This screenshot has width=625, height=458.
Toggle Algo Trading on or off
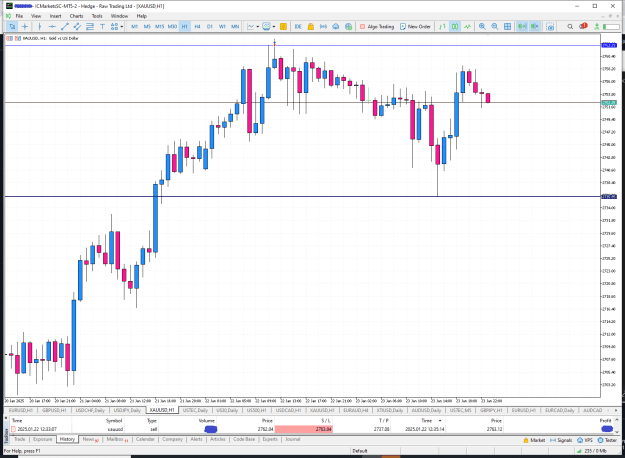click(x=377, y=27)
